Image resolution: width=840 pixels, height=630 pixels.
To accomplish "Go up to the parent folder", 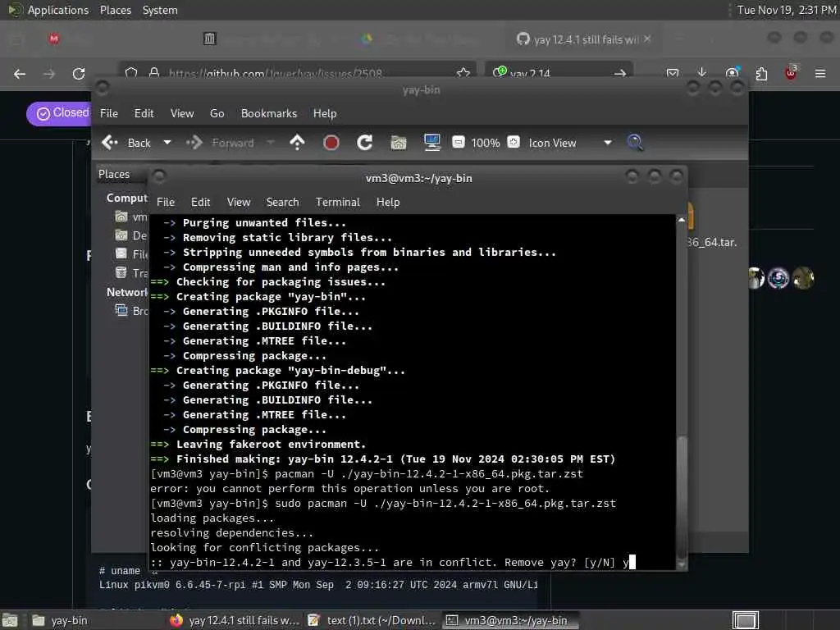I will (297, 143).
